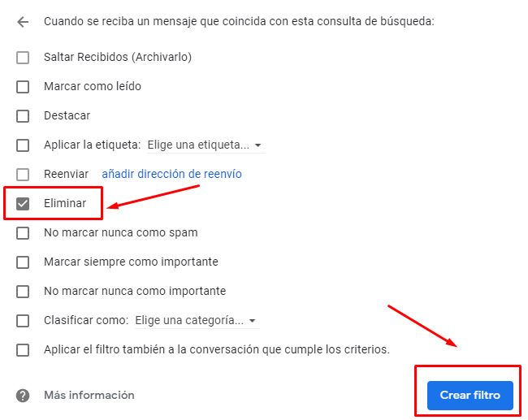Enable No marcar nunca como spam

tap(23, 233)
